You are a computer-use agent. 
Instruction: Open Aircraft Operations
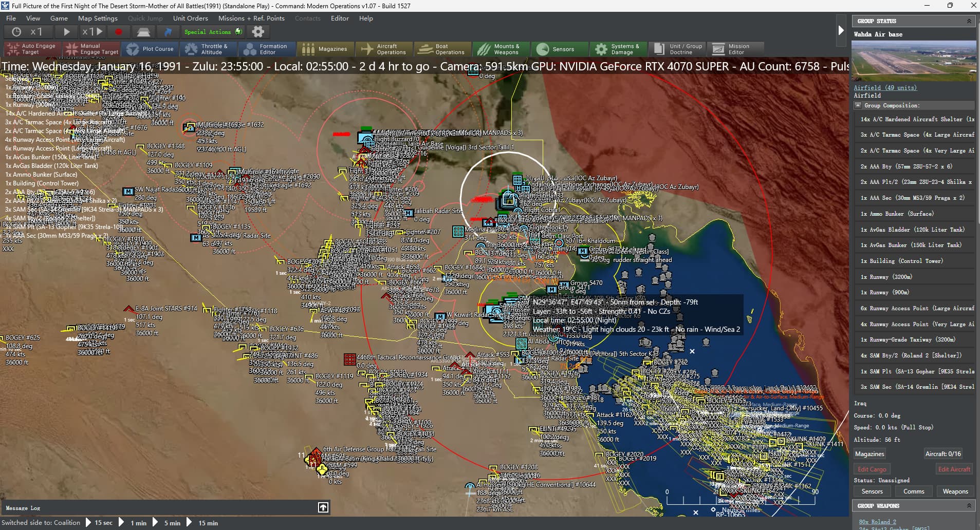384,49
